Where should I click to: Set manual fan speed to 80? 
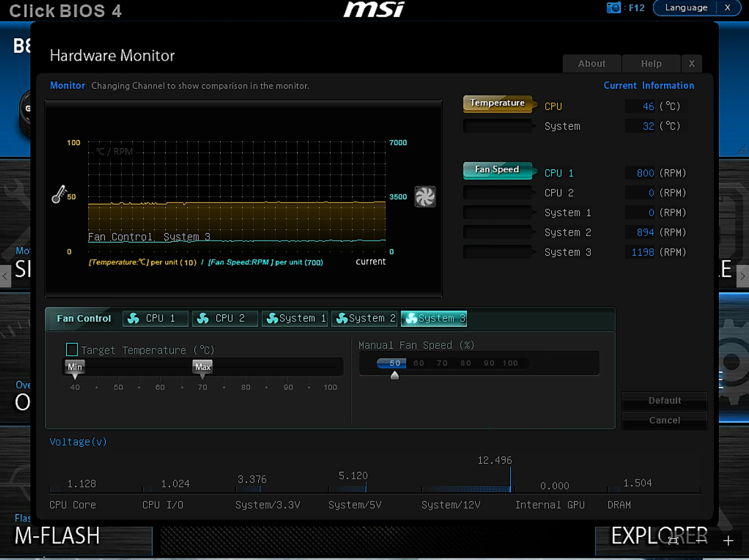click(x=466, y=363)
